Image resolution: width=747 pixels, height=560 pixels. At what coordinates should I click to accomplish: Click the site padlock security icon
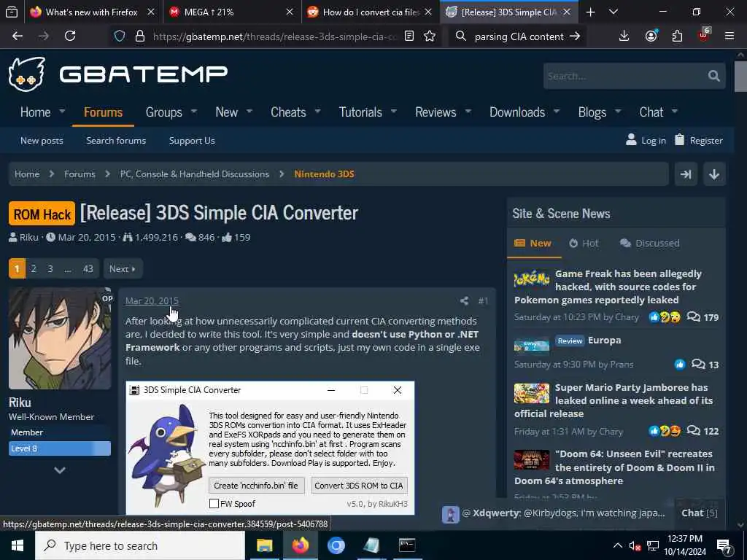(139, 36)
